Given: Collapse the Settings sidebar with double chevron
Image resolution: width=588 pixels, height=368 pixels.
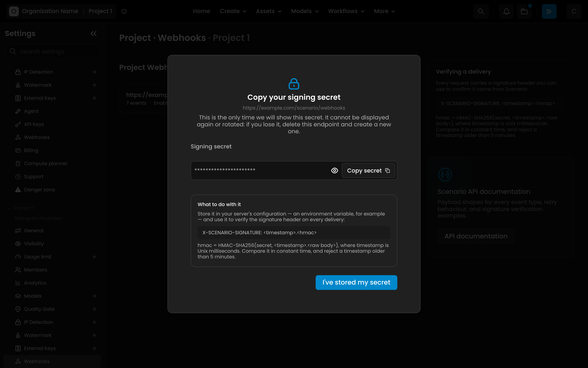Looking at the screenshot, I should (x=94, y=34).
